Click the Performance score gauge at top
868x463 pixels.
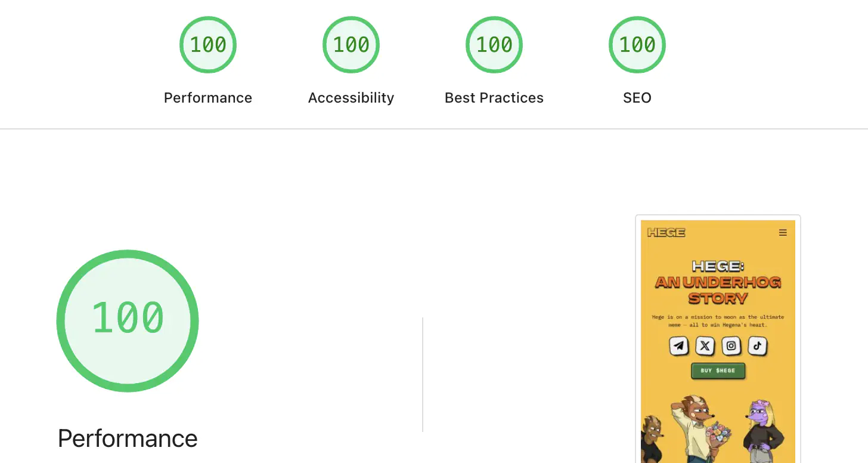pos(208,45)
